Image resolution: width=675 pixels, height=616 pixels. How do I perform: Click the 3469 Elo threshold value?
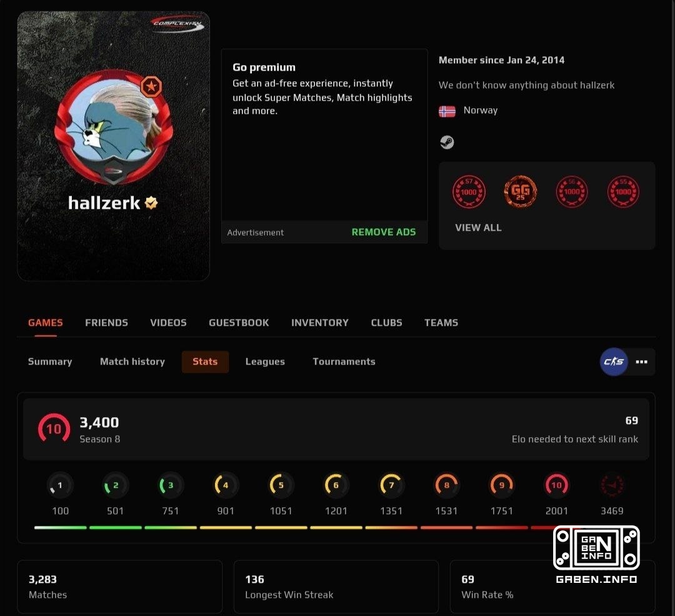[x=612, y=511]
